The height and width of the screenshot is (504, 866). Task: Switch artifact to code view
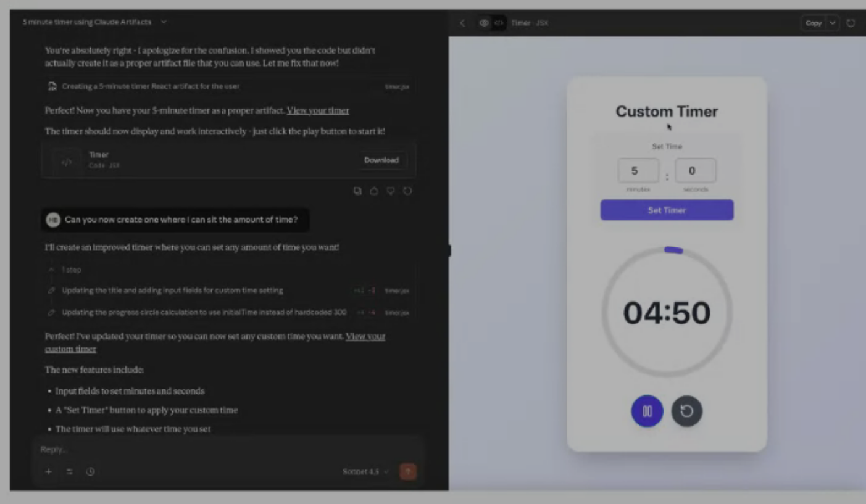499,23
